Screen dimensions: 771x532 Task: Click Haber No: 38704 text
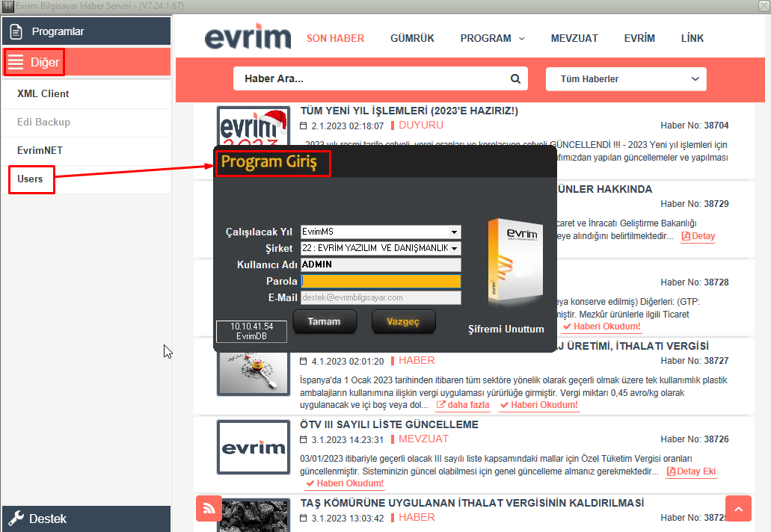pyautogui.click(x=694, y=126)
